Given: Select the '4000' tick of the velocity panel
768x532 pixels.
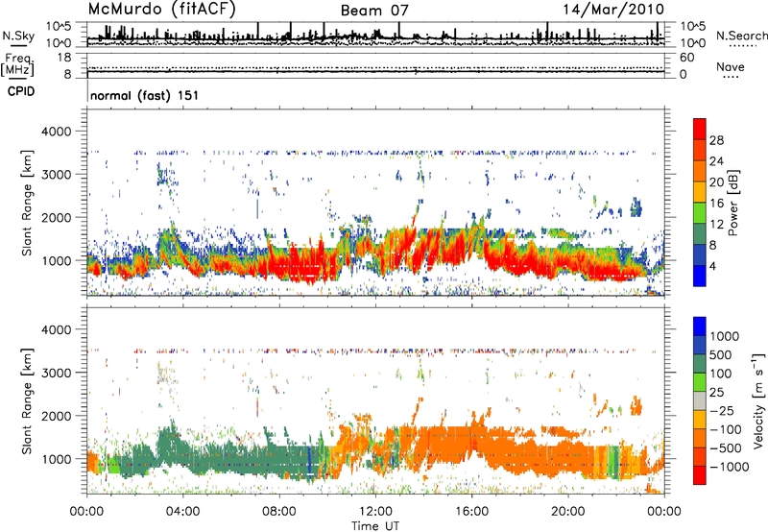Looking at the screenshot, I should coord(57,329).
